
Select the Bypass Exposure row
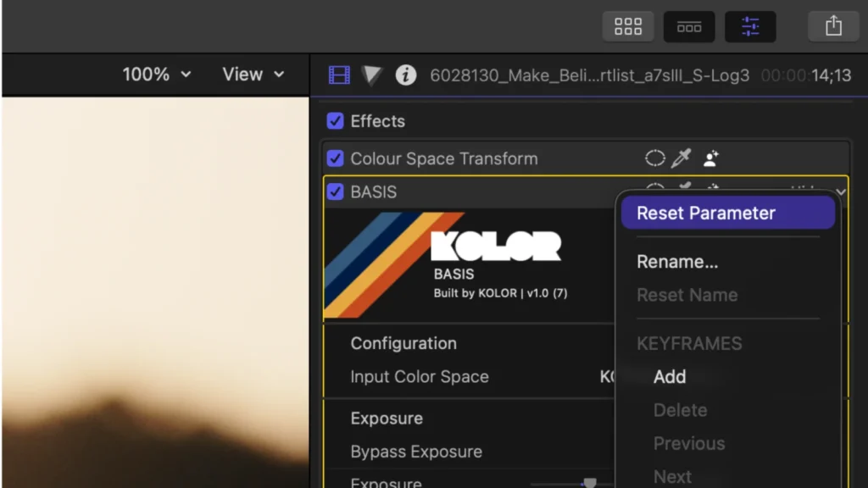(x=470, y=452)
